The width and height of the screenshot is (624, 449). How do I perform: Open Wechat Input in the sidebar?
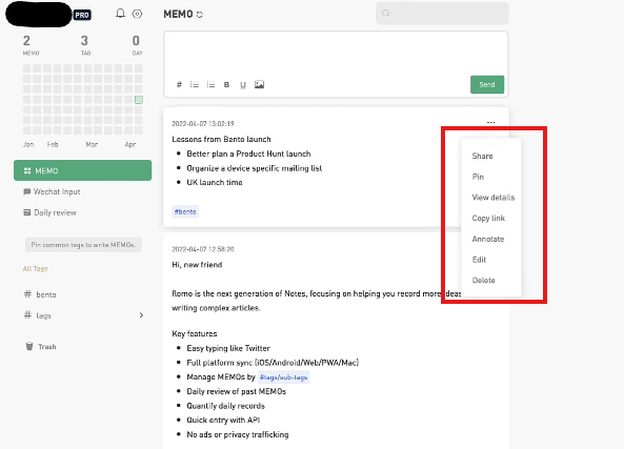(52, 192)
